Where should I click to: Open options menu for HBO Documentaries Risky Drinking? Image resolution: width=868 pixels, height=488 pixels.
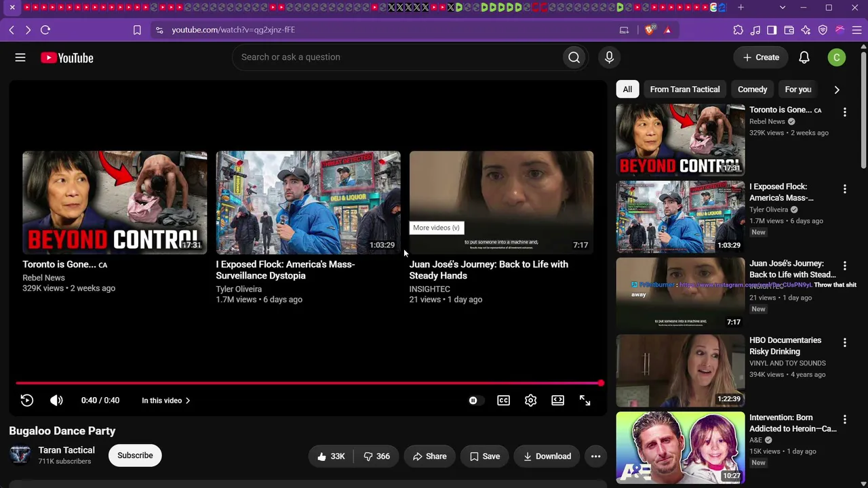click(844, 343)
